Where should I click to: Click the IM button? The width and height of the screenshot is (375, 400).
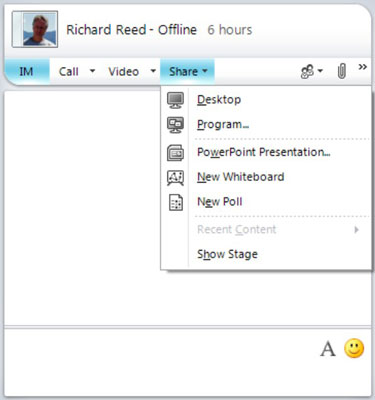tap(26, 71)
